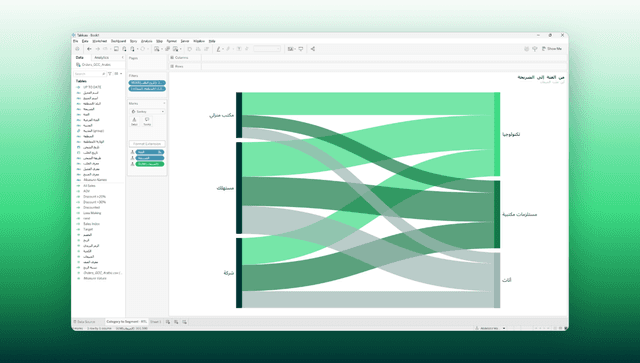Open the Sankey mark type dropdown
The image size is (640, 363).
click(x=147, y=111)
